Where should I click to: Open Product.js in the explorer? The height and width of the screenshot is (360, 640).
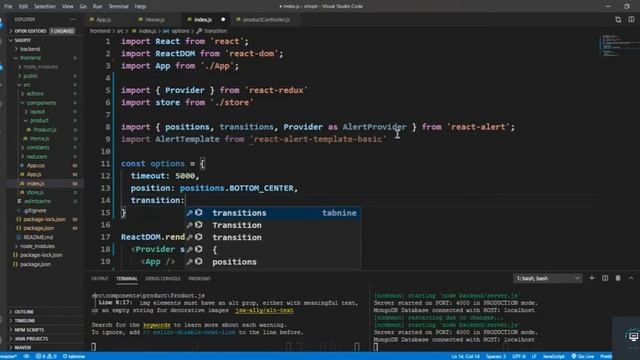[44, 130]
